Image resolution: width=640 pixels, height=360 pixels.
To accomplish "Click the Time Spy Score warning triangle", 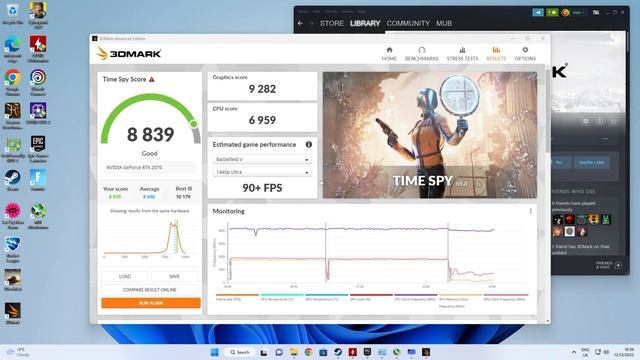I will point(152,79).
